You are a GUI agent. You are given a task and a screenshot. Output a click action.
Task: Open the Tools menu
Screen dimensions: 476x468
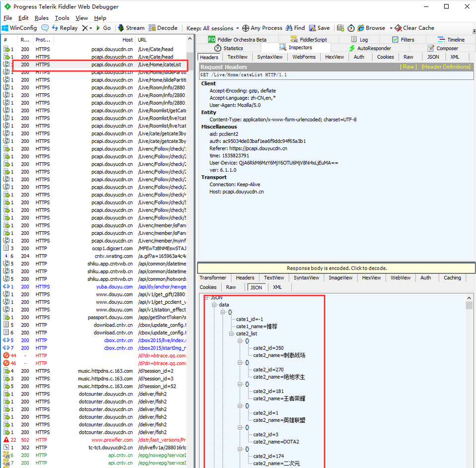tap(62, 18)
